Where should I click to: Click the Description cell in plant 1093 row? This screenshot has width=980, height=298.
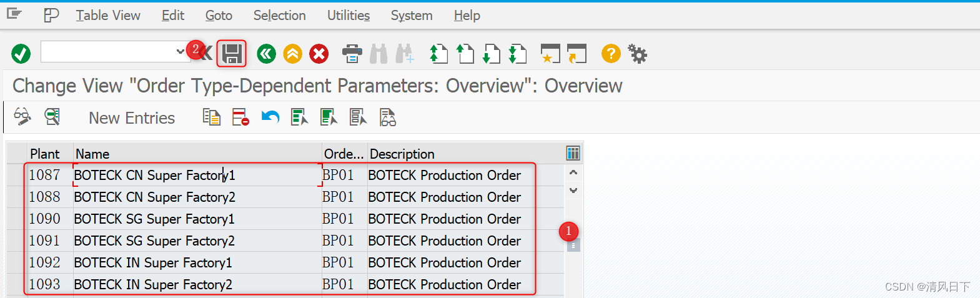(x=465, y=284)
